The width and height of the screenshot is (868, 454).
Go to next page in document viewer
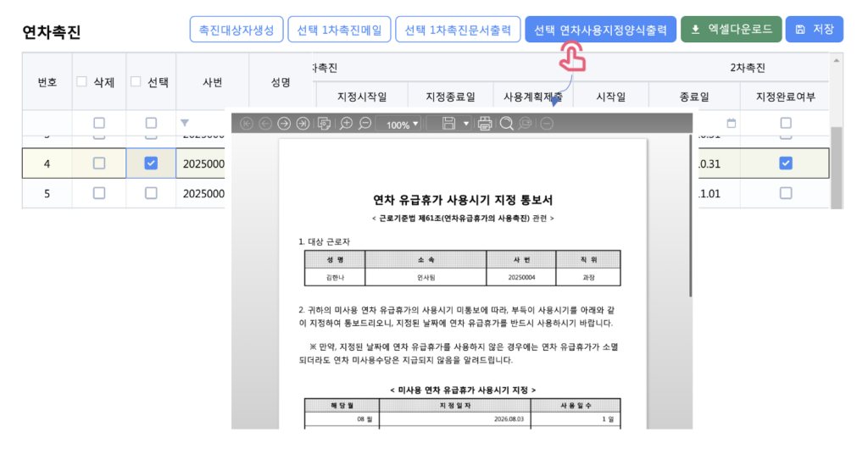tap(285, 124)
